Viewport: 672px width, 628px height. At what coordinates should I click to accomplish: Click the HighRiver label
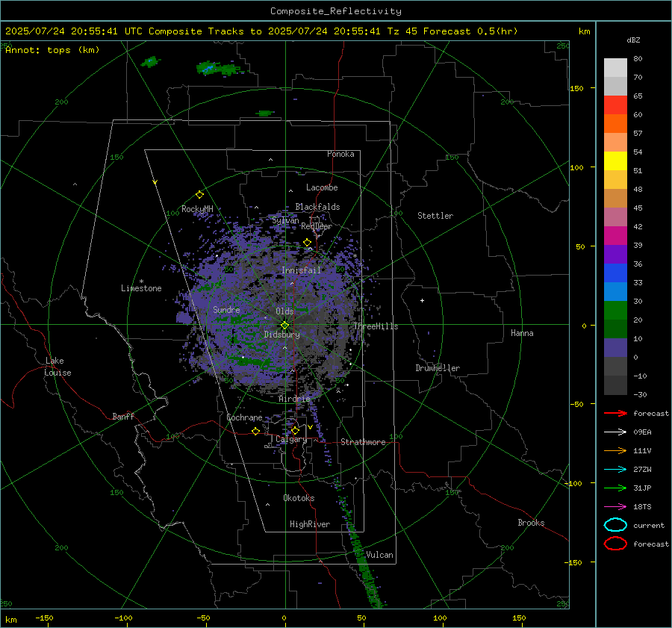click(309, 524)
